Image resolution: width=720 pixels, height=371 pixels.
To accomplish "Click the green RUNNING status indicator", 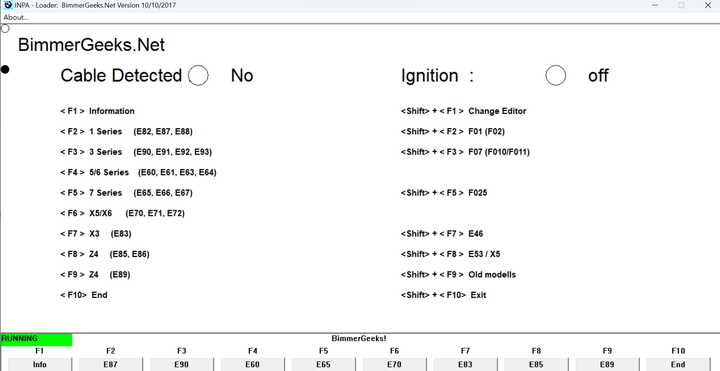I will click(37, 339).
